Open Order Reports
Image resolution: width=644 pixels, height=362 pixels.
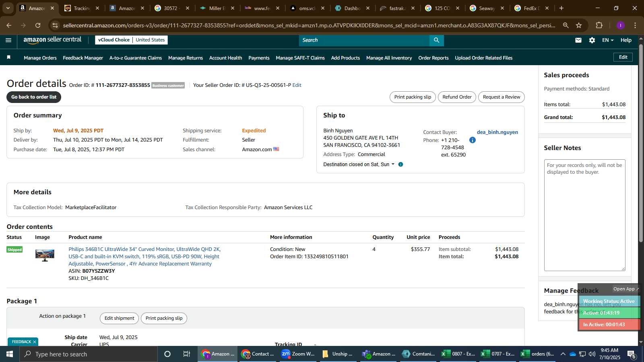tap(433, 58)
